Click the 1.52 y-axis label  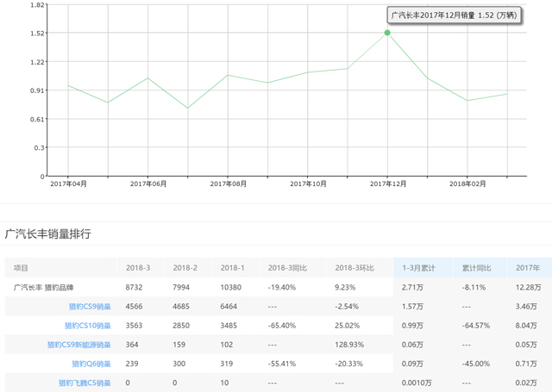pos(37,34)
